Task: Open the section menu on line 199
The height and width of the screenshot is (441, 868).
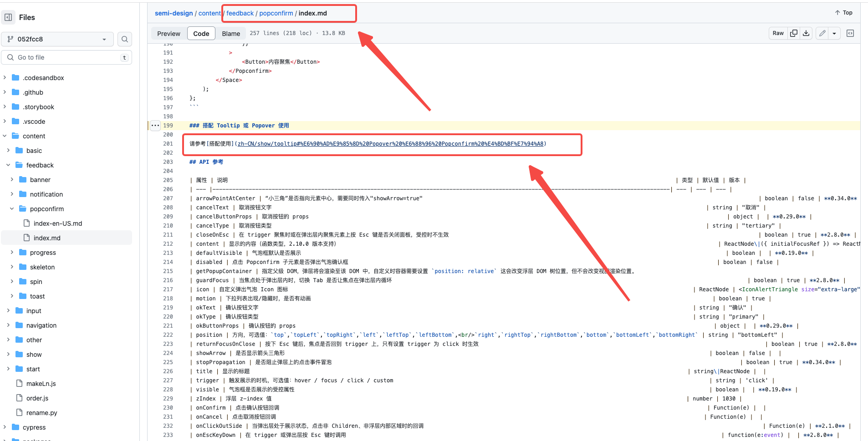Action: 155,125
